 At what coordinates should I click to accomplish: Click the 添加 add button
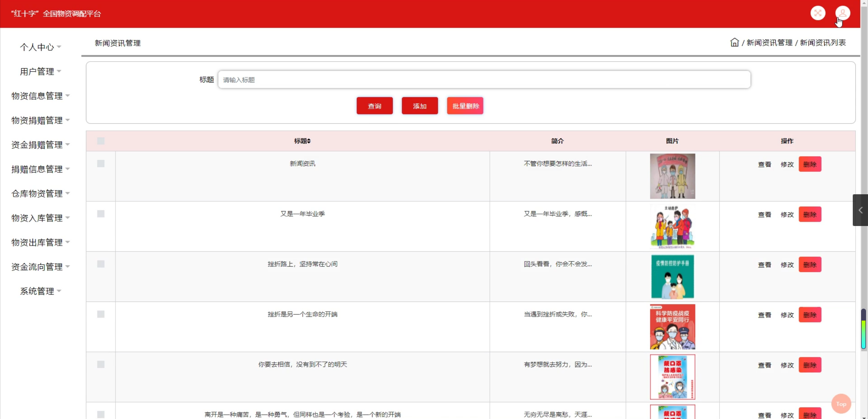[419, 105]
